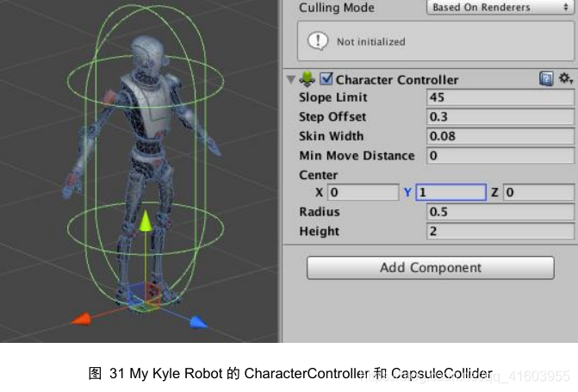Click the Center Y field
The height and width of the screenshot is (392, 578).
coord(451,192)
